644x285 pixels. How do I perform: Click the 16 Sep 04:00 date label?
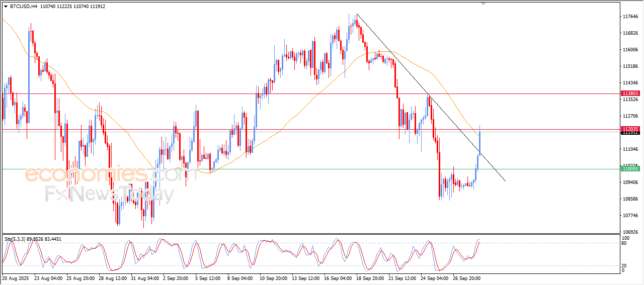click(x=338, y=278)
